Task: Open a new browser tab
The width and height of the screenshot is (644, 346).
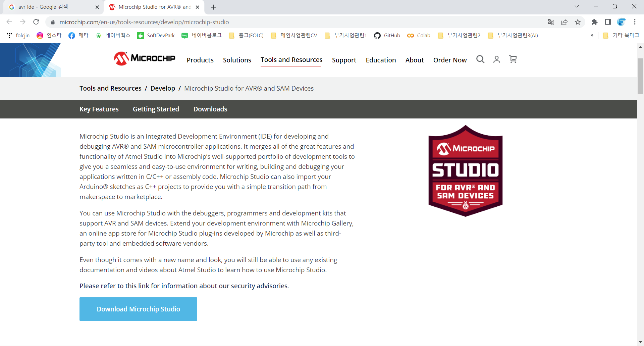Action: [x=213, y=7]
